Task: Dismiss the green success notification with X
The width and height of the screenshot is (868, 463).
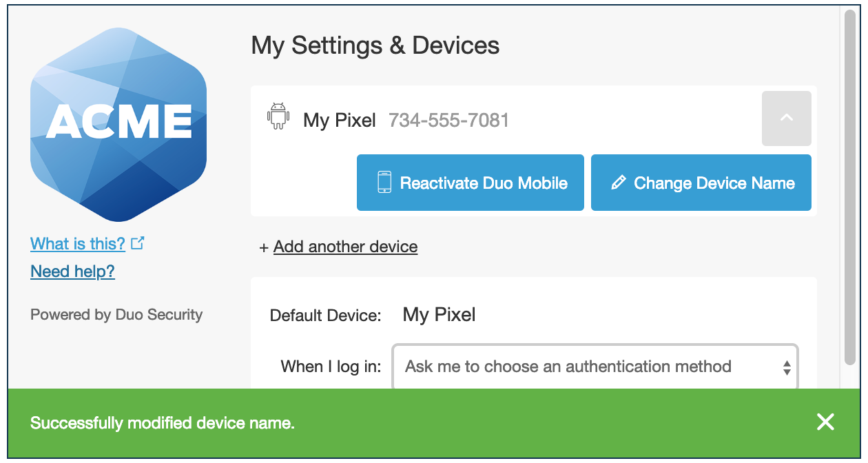Action: click(x=825, y=422)
